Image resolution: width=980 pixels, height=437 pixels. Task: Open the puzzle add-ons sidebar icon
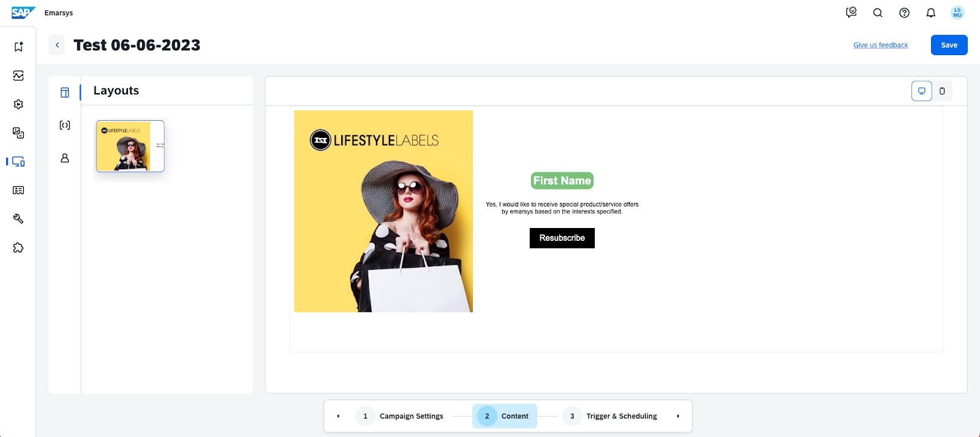click(18, 248)
